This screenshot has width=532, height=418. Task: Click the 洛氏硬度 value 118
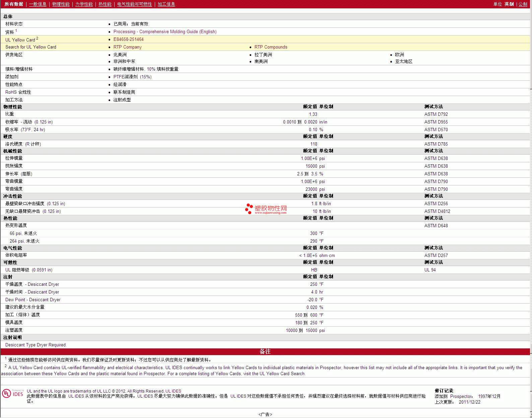(314, 144)
